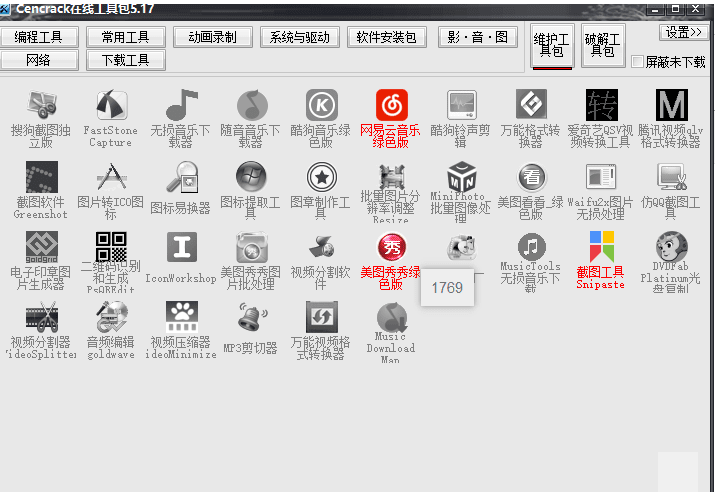The width and height of the screenshot is (715, 492).
Task: Open Waifu2x图片无损处理 icon
Action: (601, 176)
